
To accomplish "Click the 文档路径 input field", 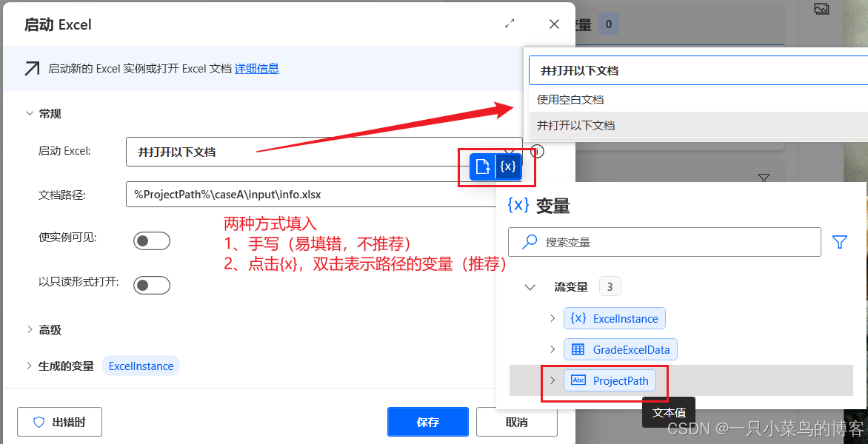I will coord(310,195).
